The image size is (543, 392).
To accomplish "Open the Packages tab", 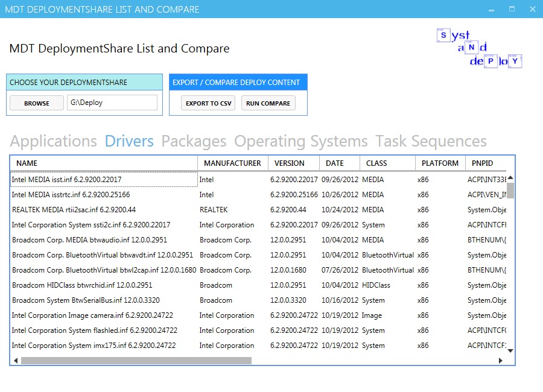I will click(193, 141).
